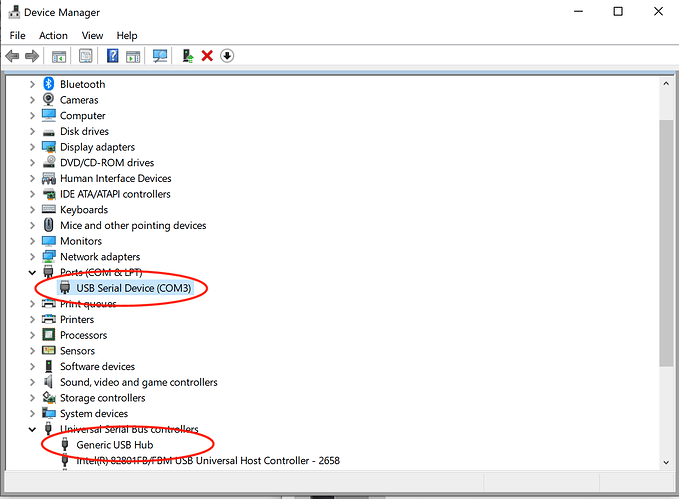Click Update device driver toolbar icon

[x=188, y=56]
